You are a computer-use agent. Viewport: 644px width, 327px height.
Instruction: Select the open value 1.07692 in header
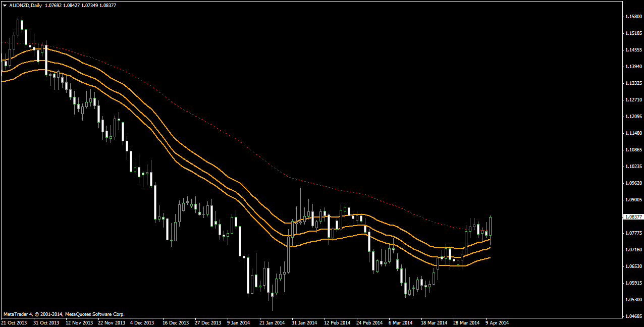[53, 5]
